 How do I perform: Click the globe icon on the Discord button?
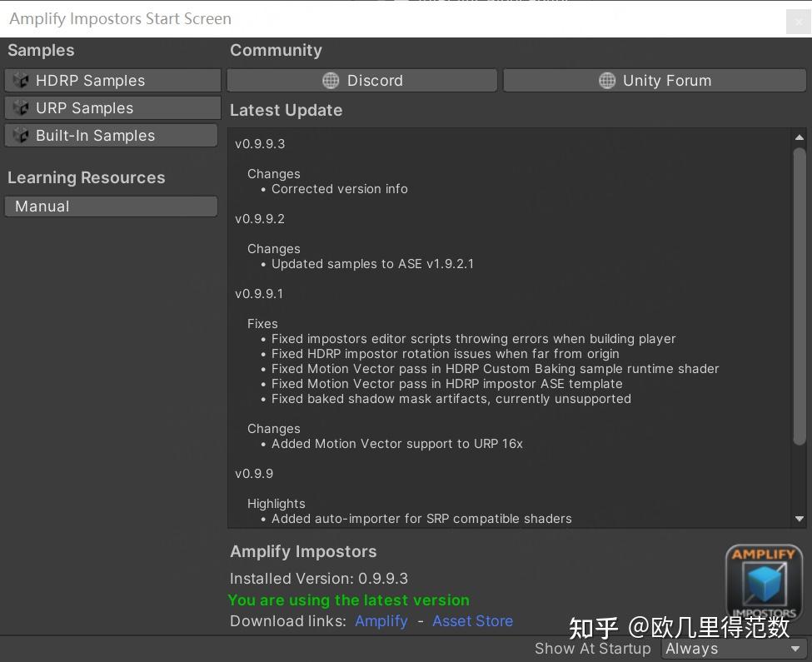331,80
